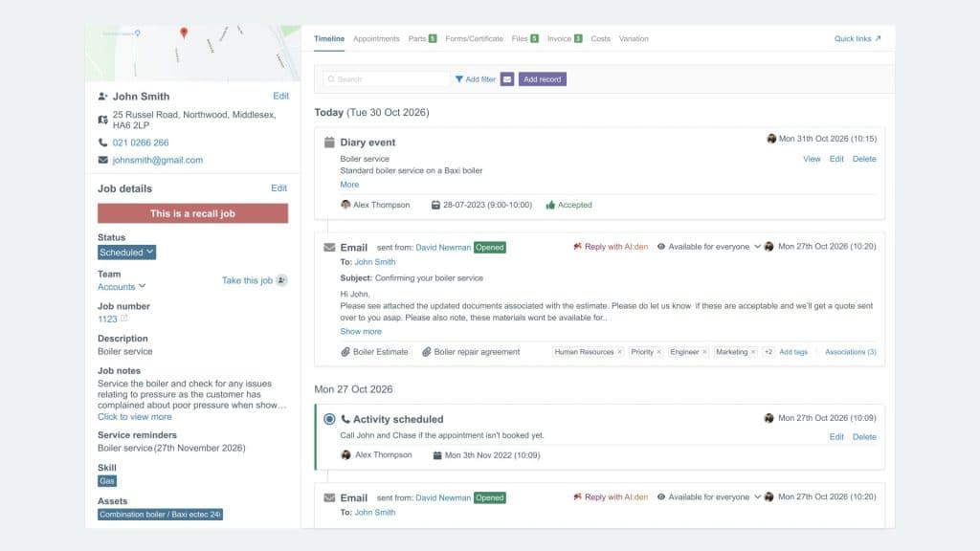Click the paperclip icon for Boiler repair agreement
This screenshot has height=551, width=980.
point(426,352)
